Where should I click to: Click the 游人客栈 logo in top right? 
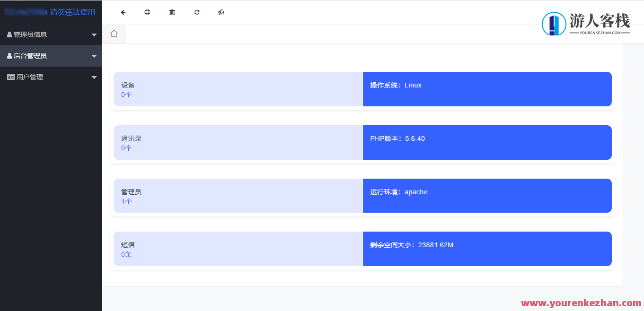click(587, 23)
